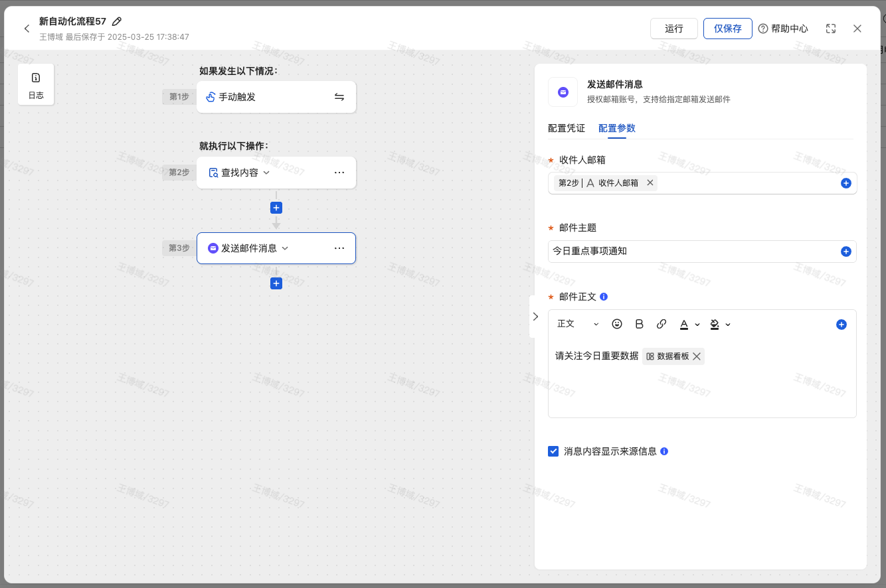Select the 配置参数 tab
Image resolution: width=886 pixels, height=588 pixels.
[616, 128]
